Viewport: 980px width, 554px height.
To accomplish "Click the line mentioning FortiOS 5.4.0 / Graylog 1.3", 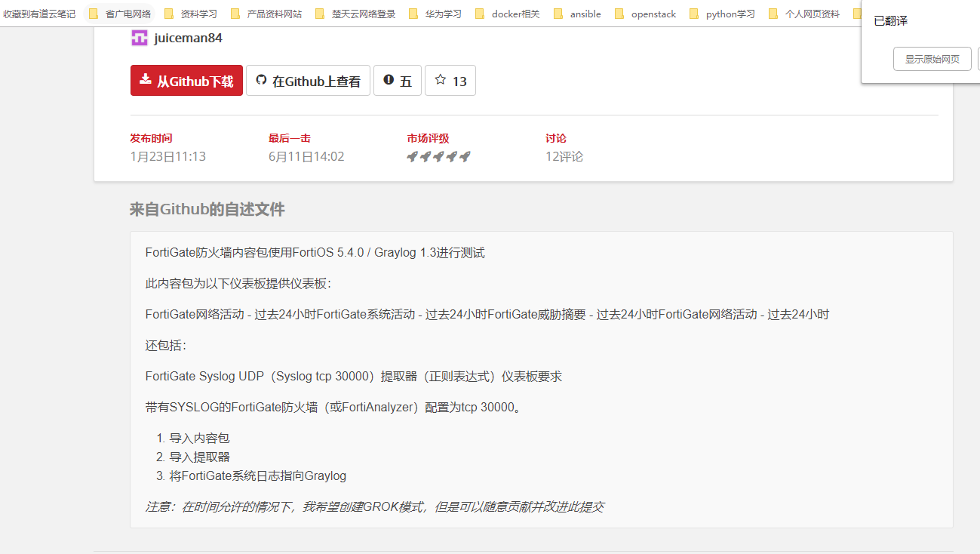I will (x=315, y=253).
